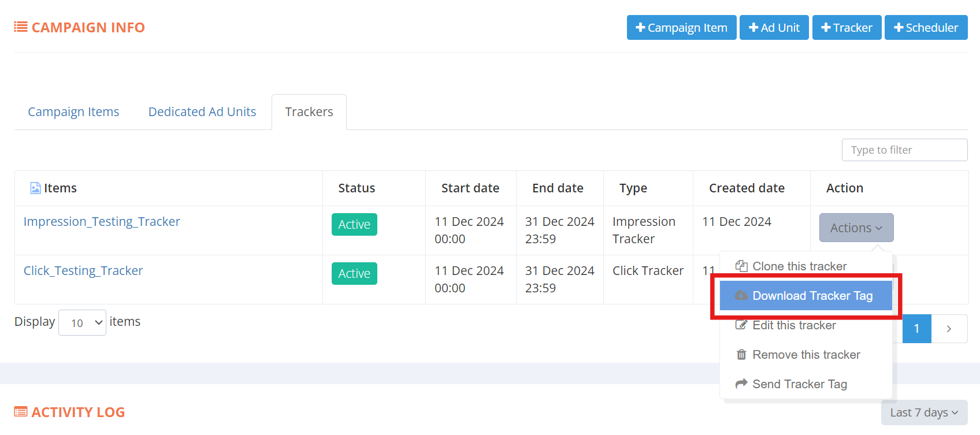
Task: Expand the Last 7 days dropdown
Action: pyautogui.click(x=923, y=412)
